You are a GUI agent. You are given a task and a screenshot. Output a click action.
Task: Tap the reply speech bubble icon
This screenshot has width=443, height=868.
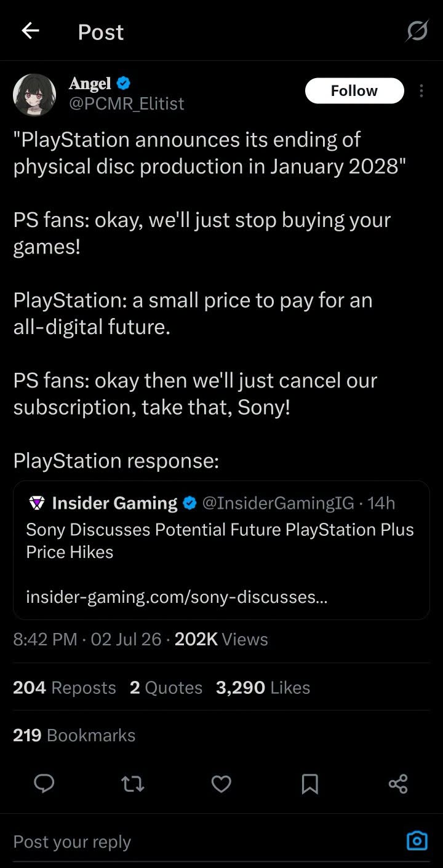[x=44, y=783]
